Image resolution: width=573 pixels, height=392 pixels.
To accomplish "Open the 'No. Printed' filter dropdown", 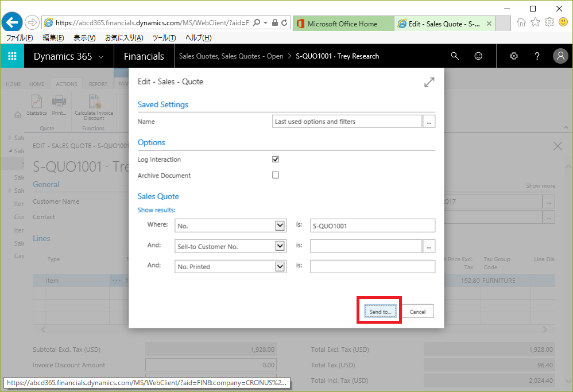I will pyautogui.click(x=280, y=267).
